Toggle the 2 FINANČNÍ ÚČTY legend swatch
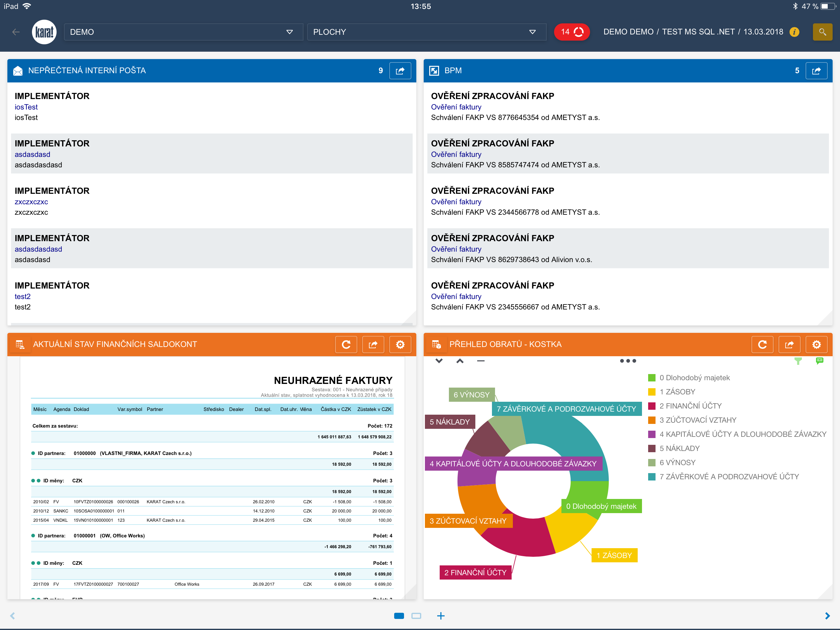 [x=652, y=406]
